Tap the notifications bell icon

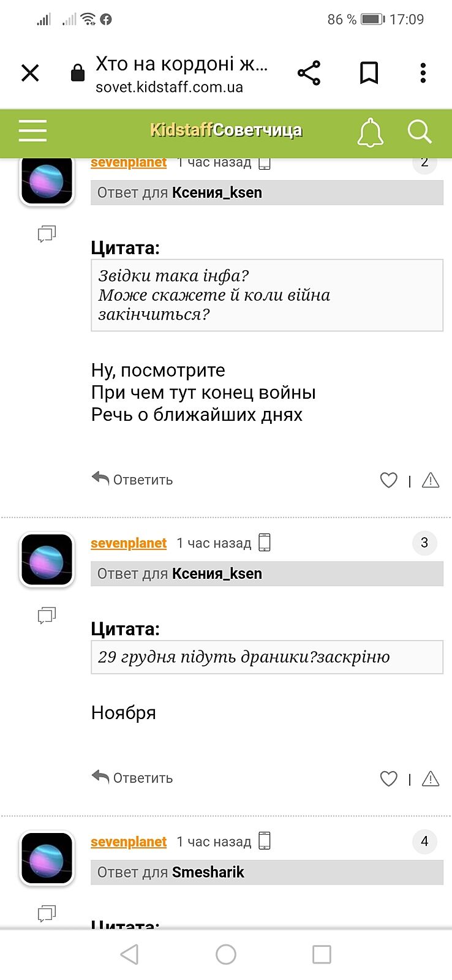pyautogui.click(x=370, y=132)
